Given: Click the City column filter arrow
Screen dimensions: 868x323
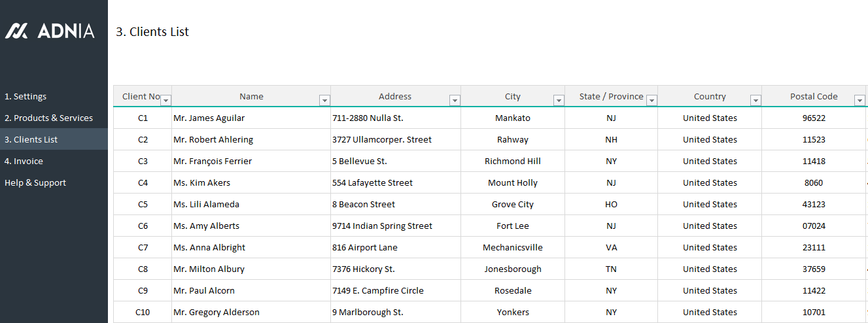Looking at the screenshot, I should click(559, 100).
